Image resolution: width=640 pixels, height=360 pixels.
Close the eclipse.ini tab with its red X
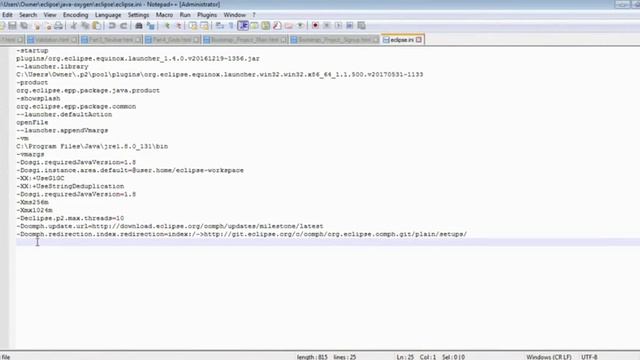pyautogui.click(x=419, y=40)
